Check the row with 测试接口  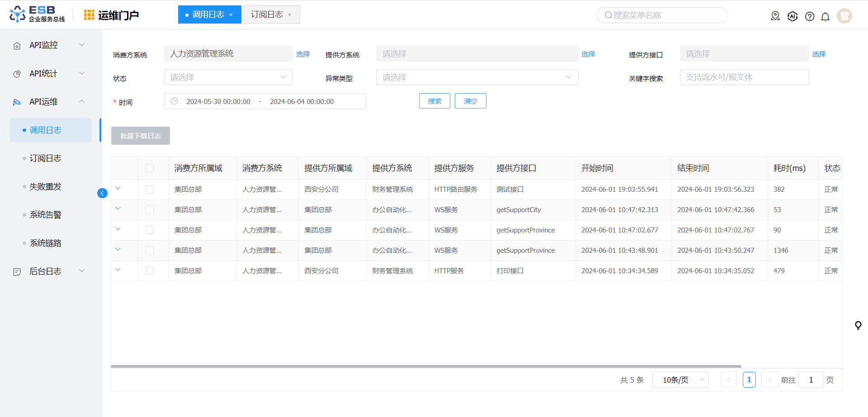150,190
